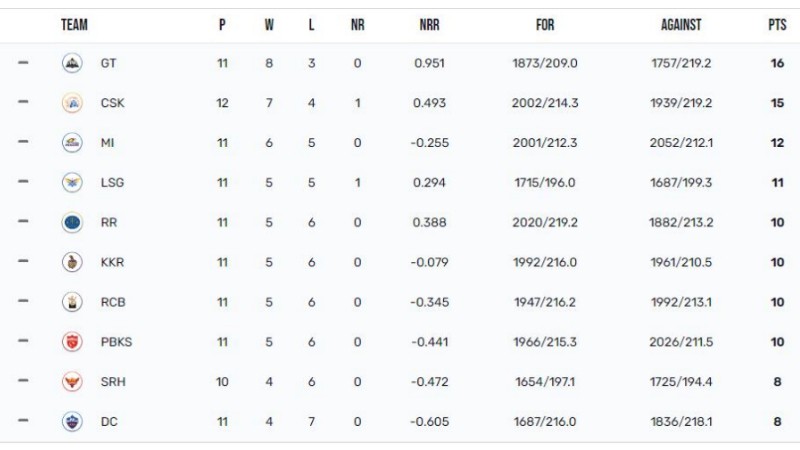Click the TEAM column header
Viewport: 800px width, 450px height.
(74, 24)
